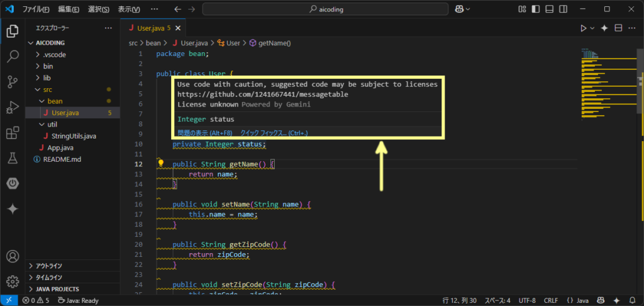Open the Explorer view in activity bar
Viewport: 644px width, 306px height.
tap(13, 31)
